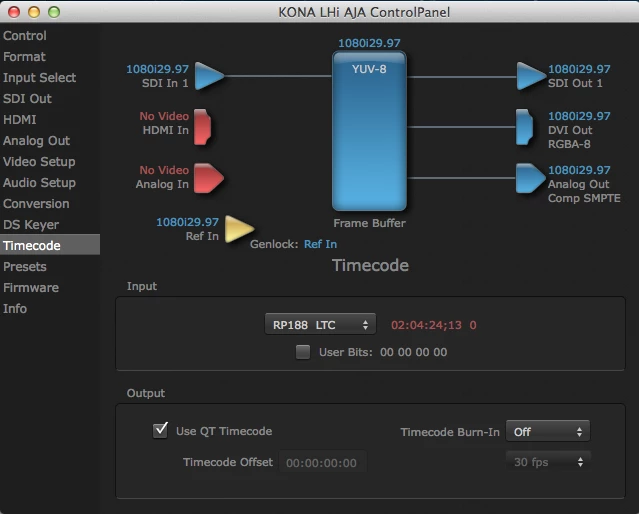Click the SDI In 1 blue triangle icon

point(209,76)
